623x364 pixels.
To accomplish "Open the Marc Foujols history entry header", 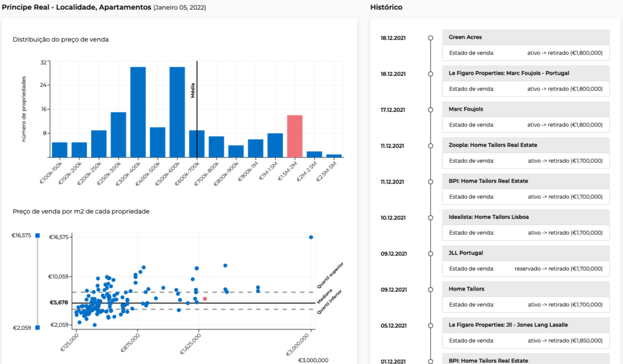I will [x=526, y=109].
